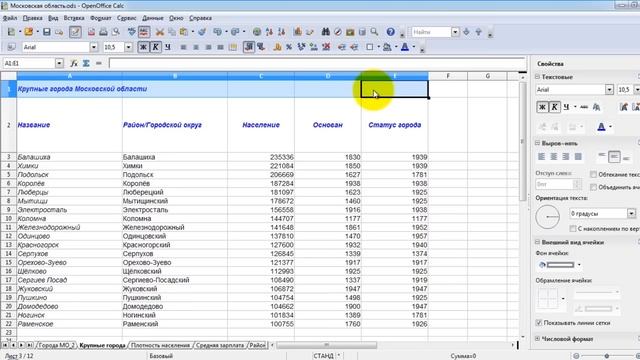Toggle Edit File mode icon
Viewport: 640px width, 360px height.
coord(75,32)
